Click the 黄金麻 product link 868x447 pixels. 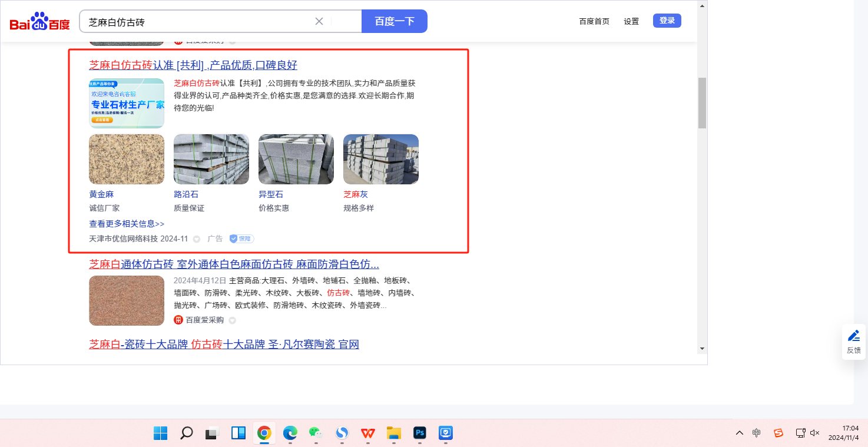(x=101, y=194)
